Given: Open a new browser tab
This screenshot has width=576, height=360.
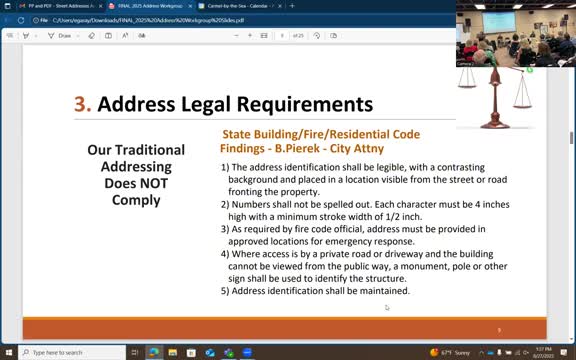Looking at the screenshot, I should pyautogui.click(x=292, y=6).
